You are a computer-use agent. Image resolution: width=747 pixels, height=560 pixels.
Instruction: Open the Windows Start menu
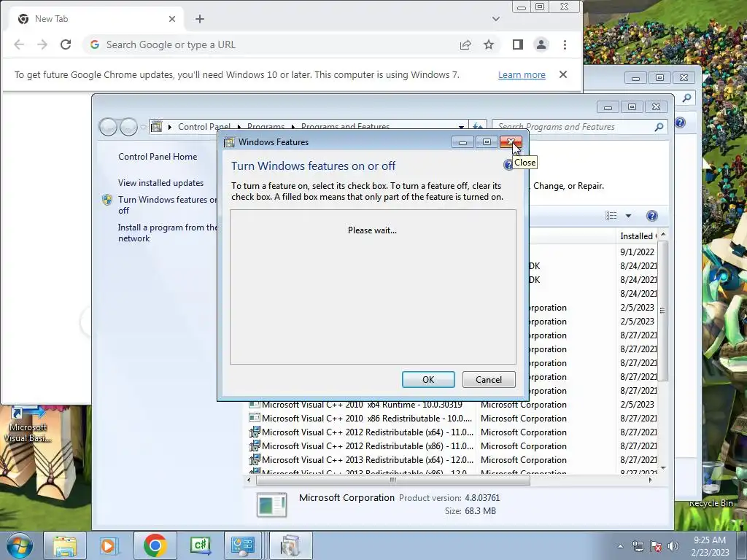[x=20, y=545]
